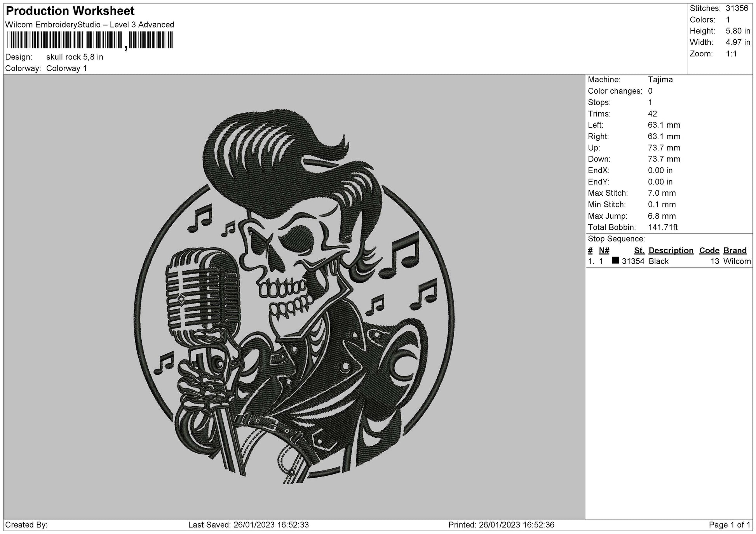Click the Page 1 of 1 label
The width and height of the screenshot is (756, 534).
pos(729,525)
